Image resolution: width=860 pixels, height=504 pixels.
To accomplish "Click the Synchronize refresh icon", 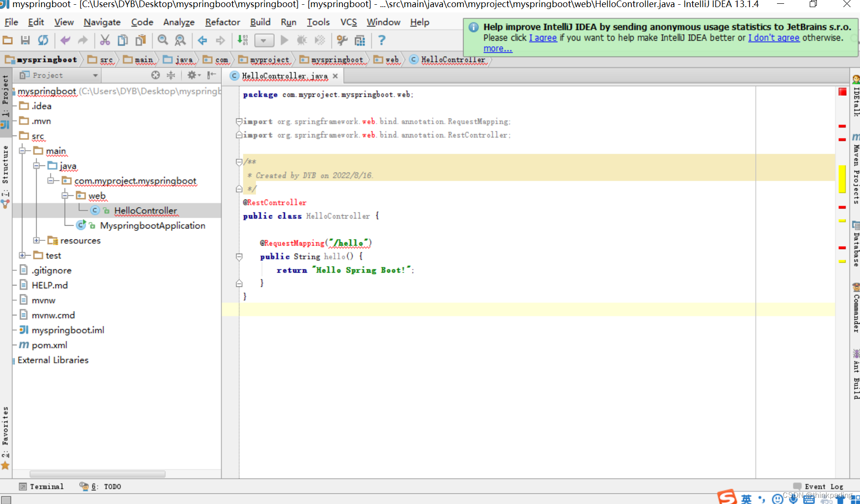I will tap(43, 40).
